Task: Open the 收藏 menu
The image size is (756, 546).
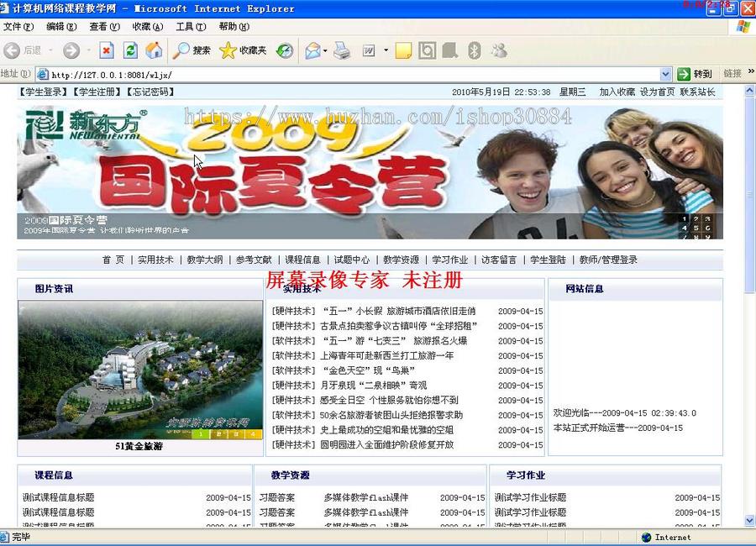Action: click(x=148, y=27)
